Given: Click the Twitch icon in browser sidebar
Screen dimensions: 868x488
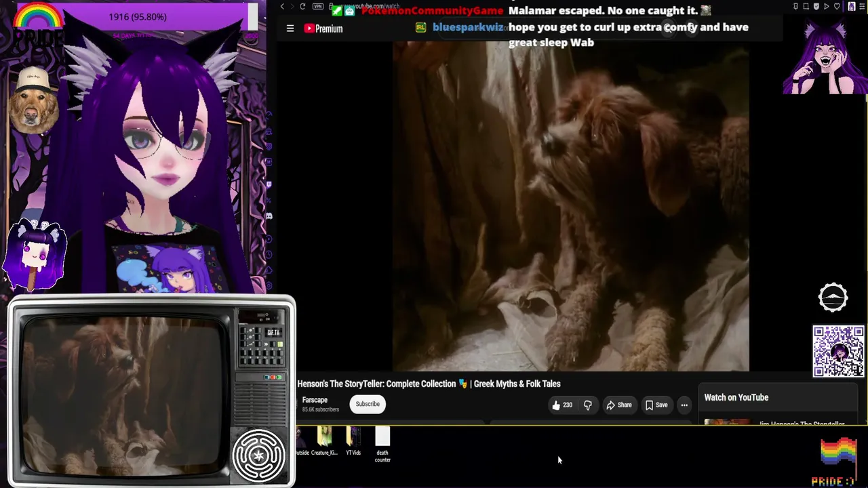Looking at the screenshot, I should pyautogui.click(x=269, y=184).
